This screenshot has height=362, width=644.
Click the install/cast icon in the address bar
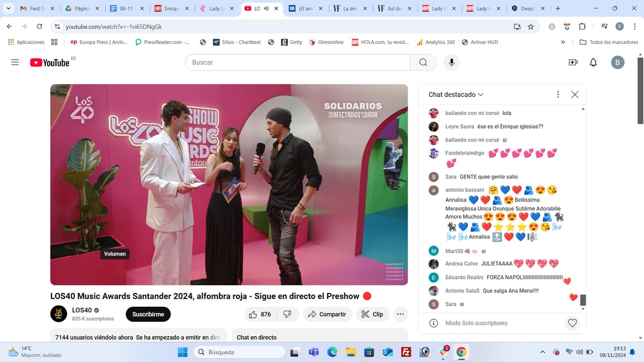(517, 26)
